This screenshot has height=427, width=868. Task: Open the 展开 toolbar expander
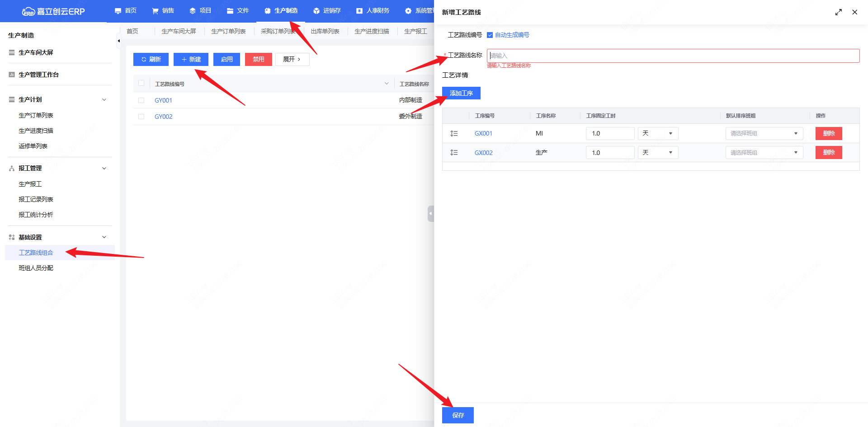point(292,59)
